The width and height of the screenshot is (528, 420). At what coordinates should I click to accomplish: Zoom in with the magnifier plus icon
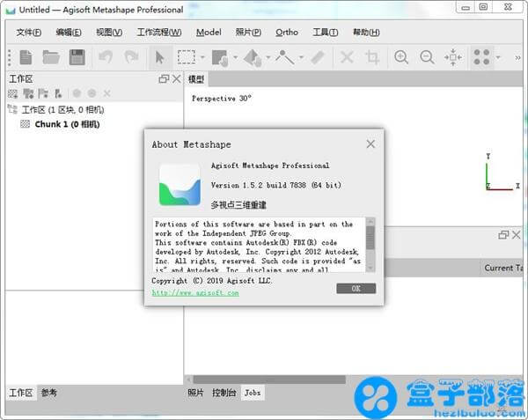tap(401, 57)
